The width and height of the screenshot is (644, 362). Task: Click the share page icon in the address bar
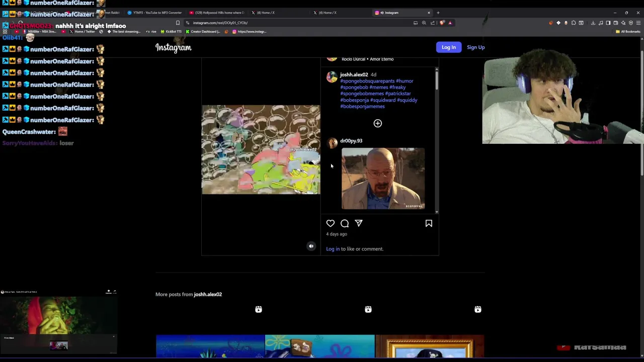pyautogui.click(x=433, y=23)
